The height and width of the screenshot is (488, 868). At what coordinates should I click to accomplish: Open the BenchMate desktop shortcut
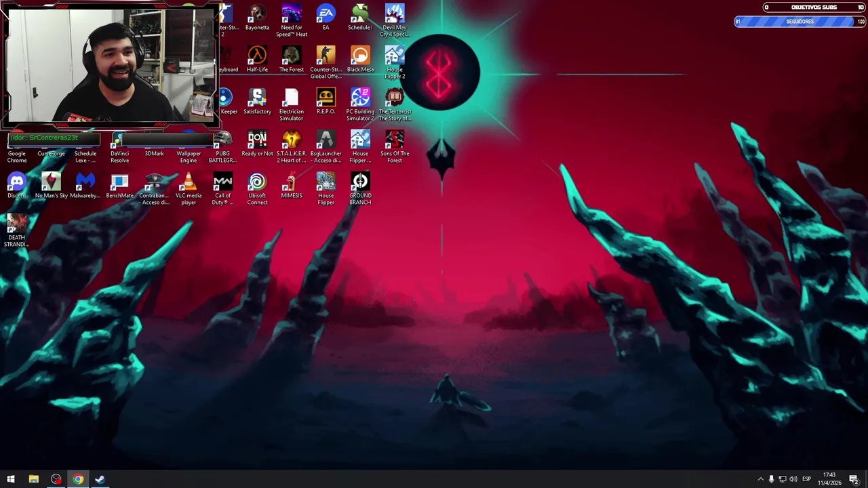click(119, 186)
